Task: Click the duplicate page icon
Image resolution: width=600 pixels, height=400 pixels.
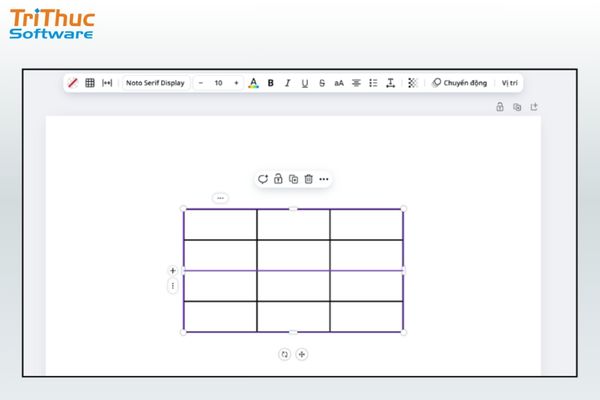Action: [517, 107]
